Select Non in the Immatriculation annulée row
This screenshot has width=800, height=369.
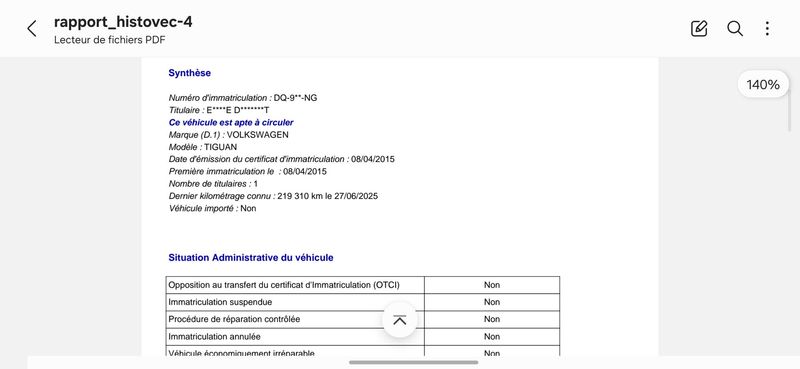(492, 336)
